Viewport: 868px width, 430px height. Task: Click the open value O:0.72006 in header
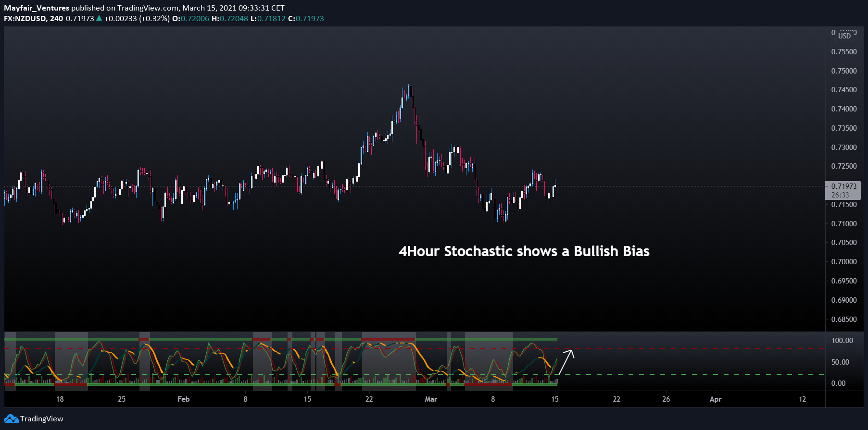[x=191, y=19]
